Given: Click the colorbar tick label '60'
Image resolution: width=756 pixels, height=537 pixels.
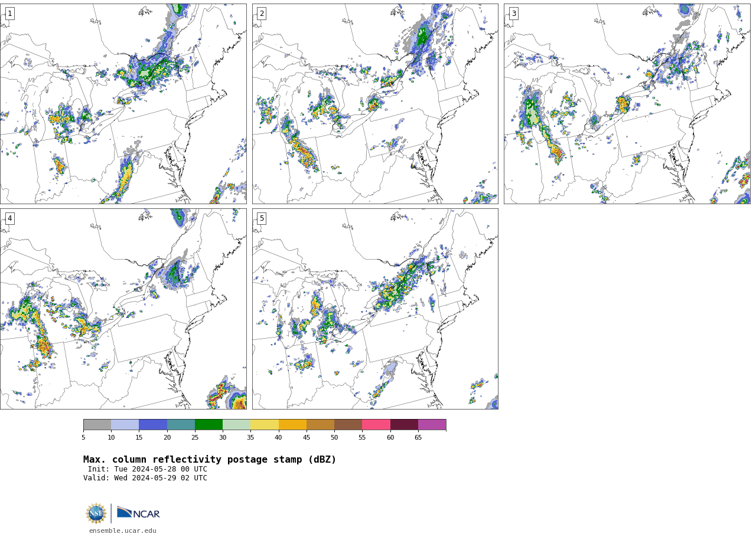Looking at the screenshot, I should pos(390,438).
